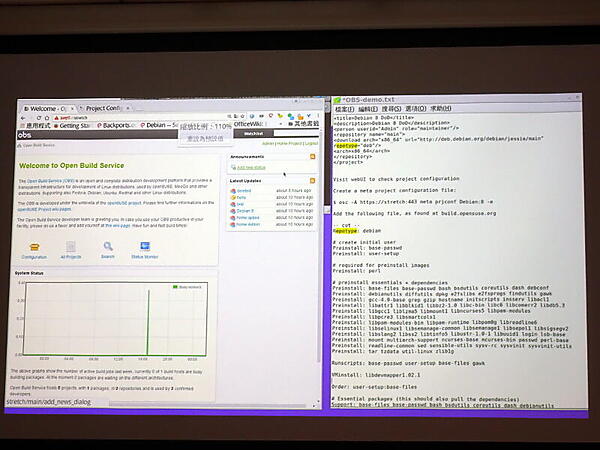Open the first entry in Latest Updates

pyautogui.click(x=244, y=191)
